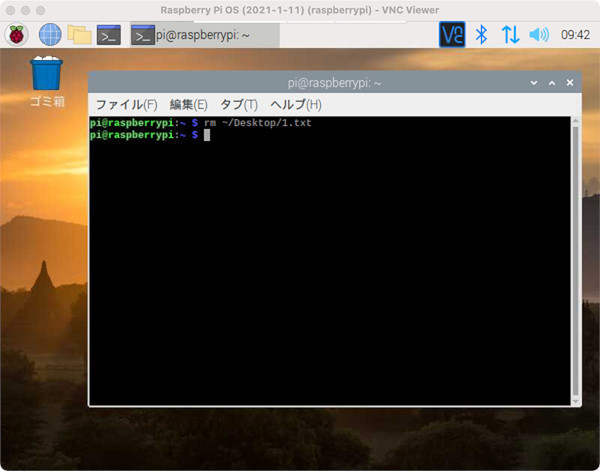Maximize the terminal window with up chevron
The width and height of the screenshot is (600, 471).
click(x=552, y=83)
